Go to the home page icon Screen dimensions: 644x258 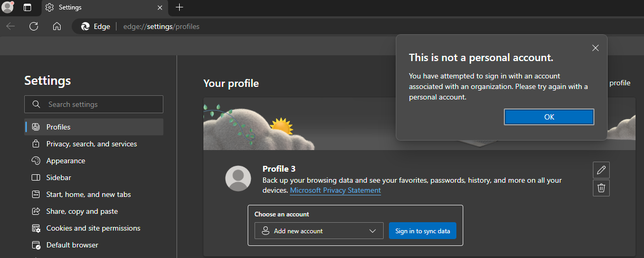coord(57,26)
